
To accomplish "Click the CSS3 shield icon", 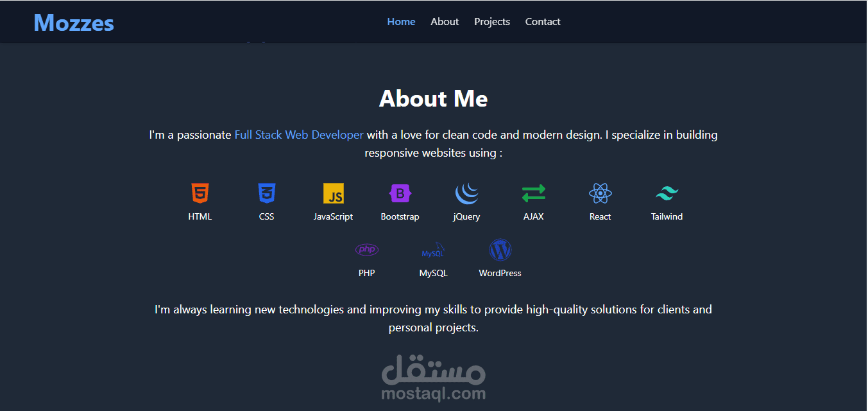I will click(267, 193).
